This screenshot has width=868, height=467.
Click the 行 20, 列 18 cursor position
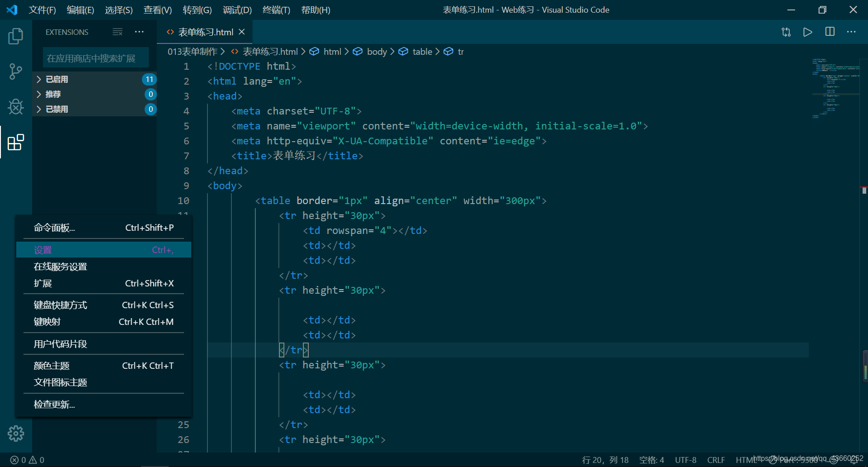(x=605, y=460)
